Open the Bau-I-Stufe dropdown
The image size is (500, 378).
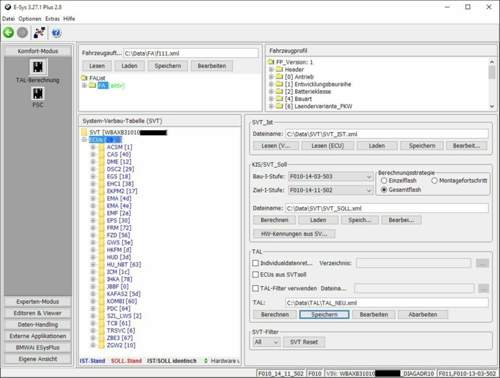[x=330, y=176]
